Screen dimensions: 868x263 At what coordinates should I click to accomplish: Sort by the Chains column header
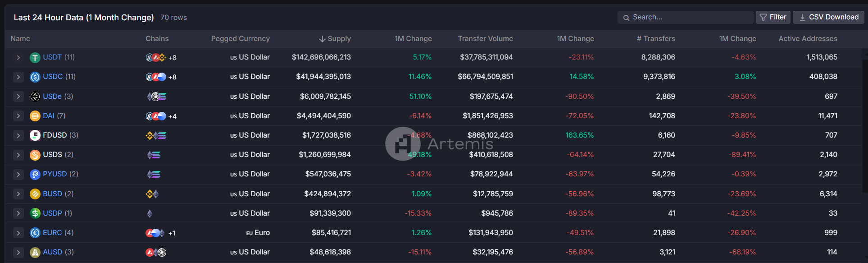tap(157, 39)
